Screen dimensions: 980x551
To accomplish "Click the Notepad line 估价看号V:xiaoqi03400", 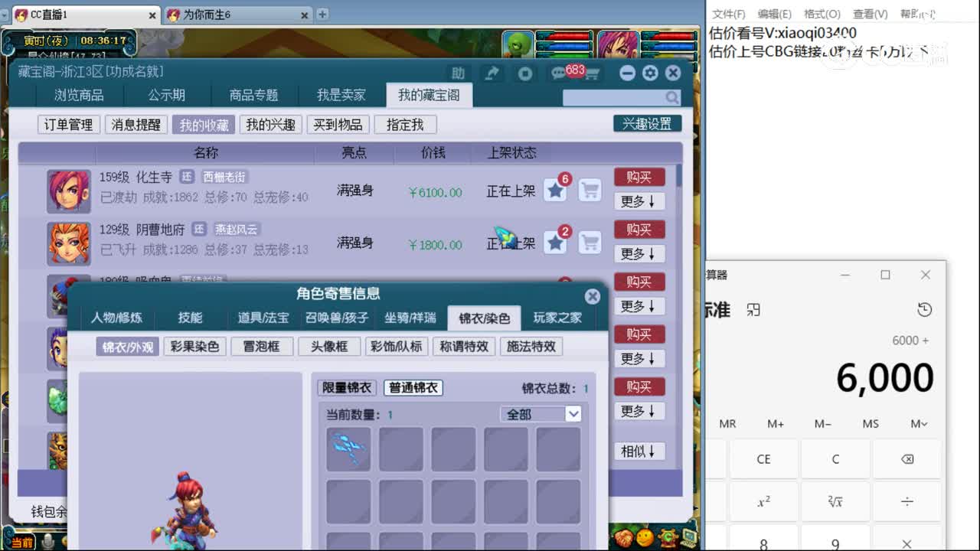I will point(782,33).
